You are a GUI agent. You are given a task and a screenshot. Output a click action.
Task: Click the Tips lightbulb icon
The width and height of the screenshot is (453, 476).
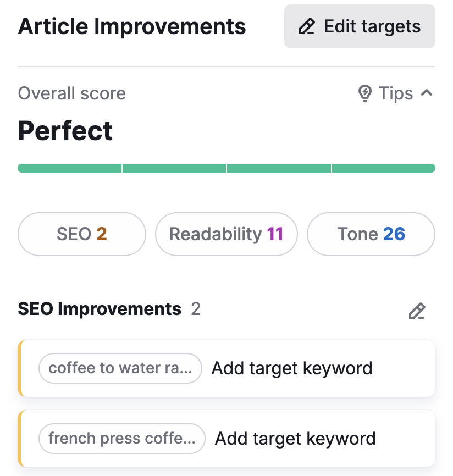364,94
